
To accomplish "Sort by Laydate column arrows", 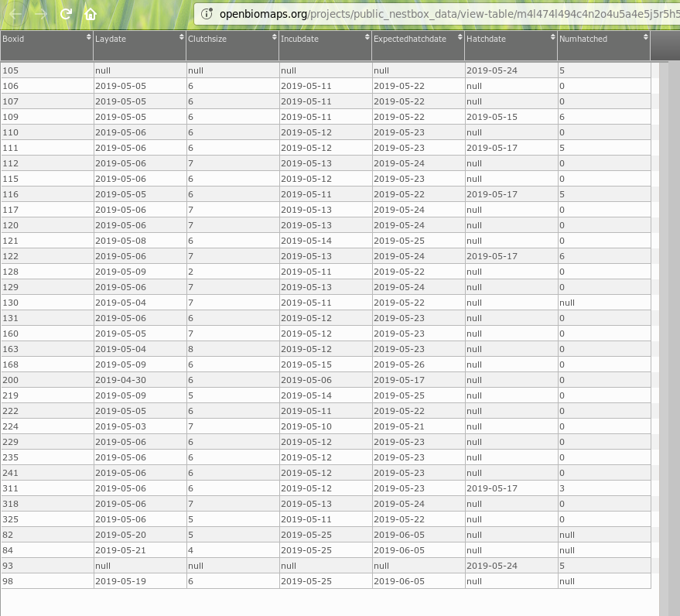I will [181, 37].
